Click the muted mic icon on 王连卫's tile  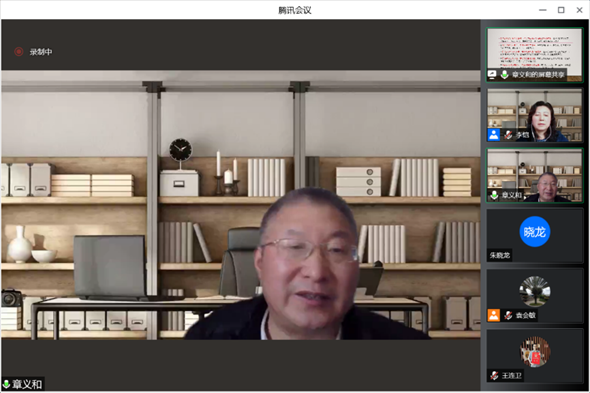tap(494, 375)
